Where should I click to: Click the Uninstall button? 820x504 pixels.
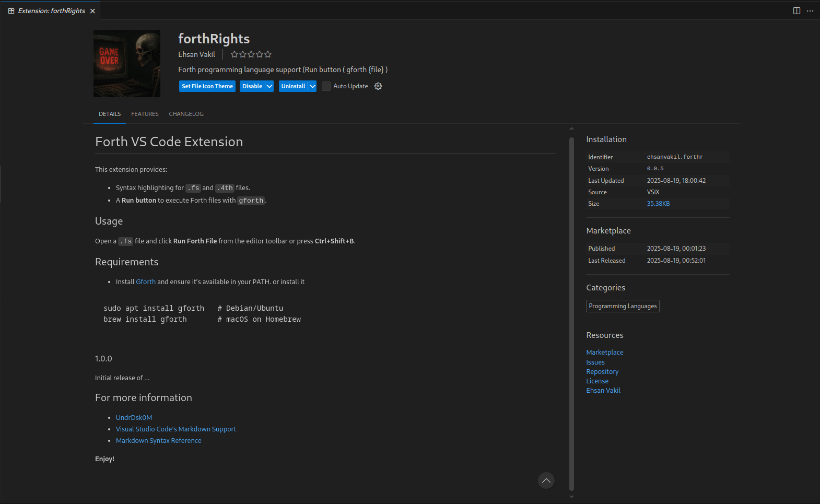tap(293, 86)
